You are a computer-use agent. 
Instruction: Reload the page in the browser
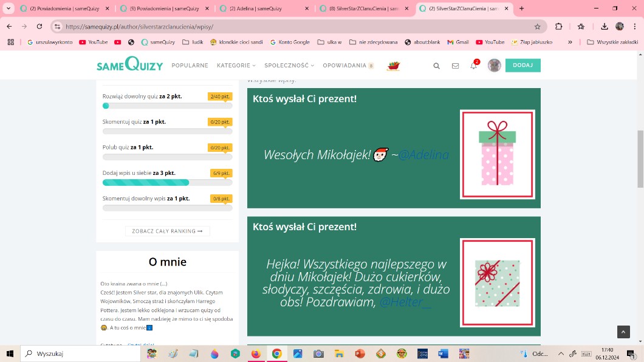pyautogui.click(x=39, y=27)
